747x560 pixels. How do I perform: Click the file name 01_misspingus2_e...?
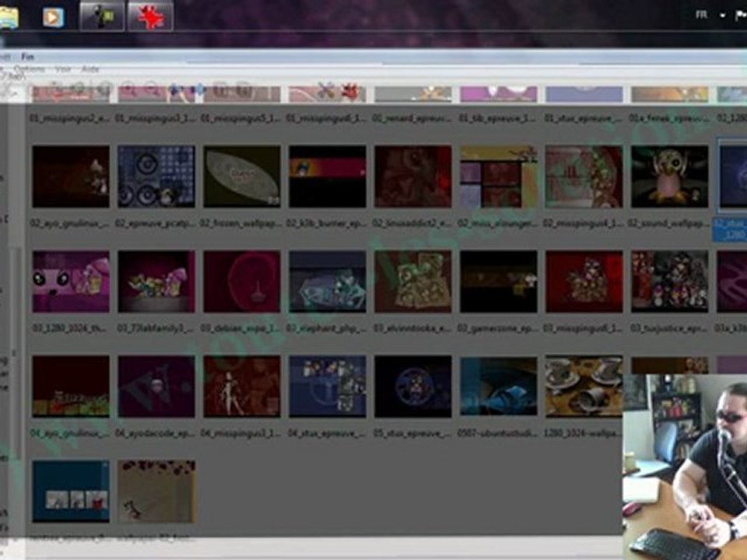(x=70, y=118)
